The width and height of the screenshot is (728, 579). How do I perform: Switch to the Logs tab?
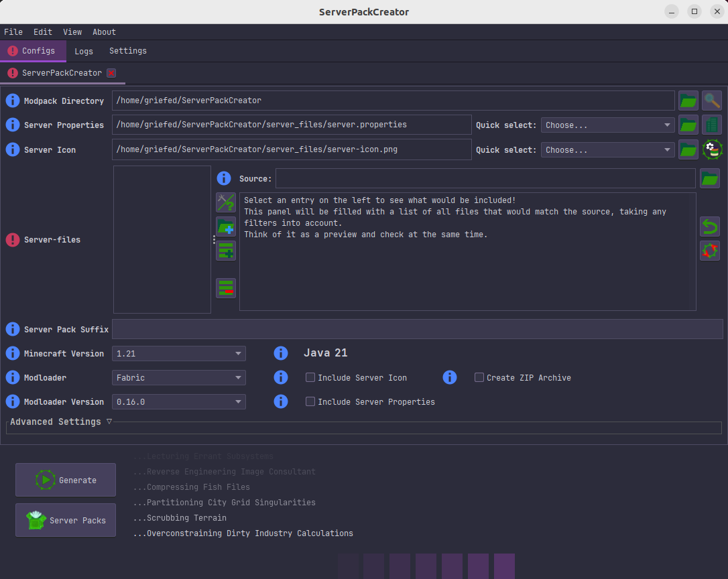click(x=84, y=51)
